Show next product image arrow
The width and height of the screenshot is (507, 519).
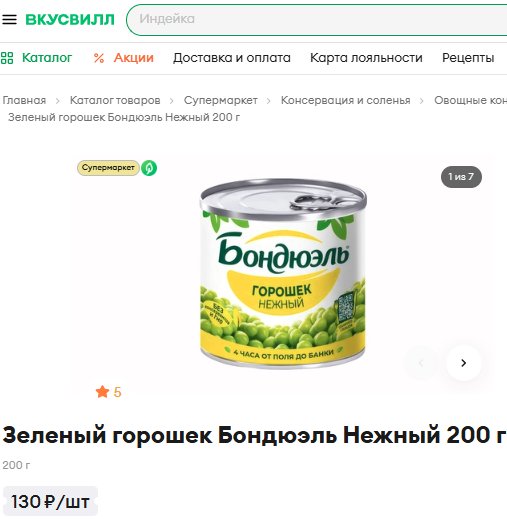tap(463, 363)
